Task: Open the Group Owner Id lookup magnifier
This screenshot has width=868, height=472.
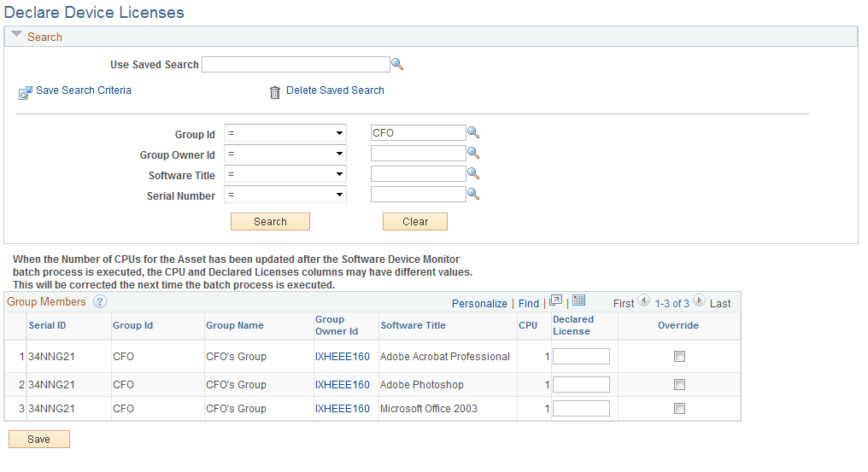Action: coord(473,154)
